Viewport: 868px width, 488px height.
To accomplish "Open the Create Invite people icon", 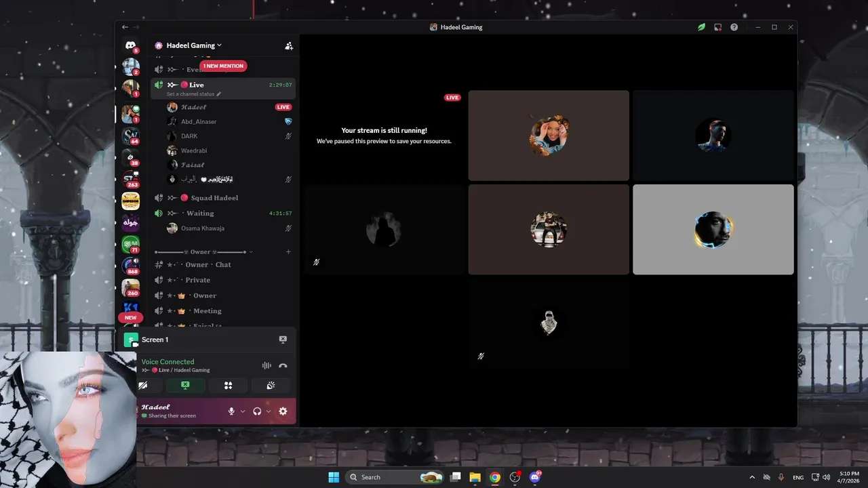I will click(289, 45).
